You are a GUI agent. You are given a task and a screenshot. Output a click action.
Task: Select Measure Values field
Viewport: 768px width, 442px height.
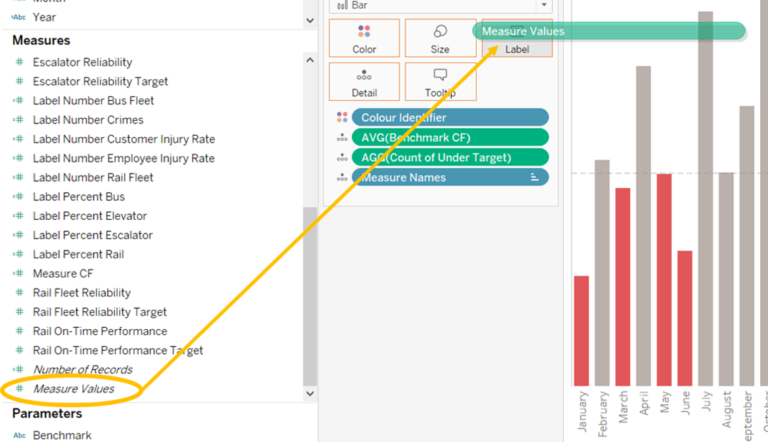coord(73,389)
